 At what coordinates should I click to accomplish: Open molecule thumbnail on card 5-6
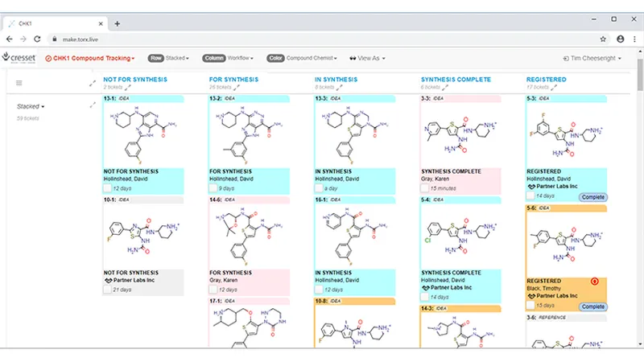click(x=567, y=245)
